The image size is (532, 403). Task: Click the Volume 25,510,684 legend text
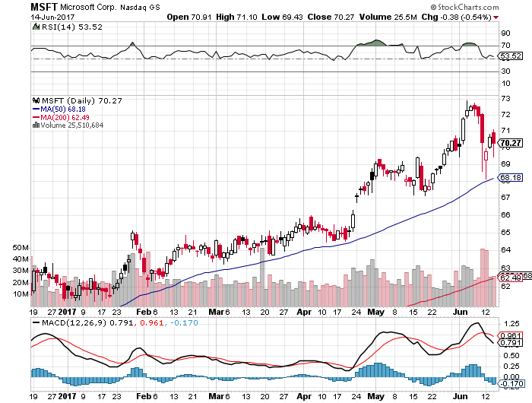click(x=72, y=125)
